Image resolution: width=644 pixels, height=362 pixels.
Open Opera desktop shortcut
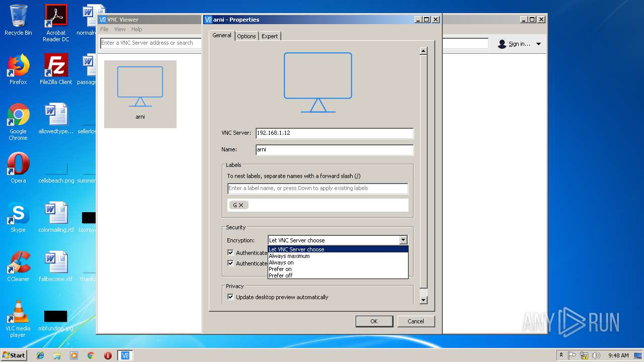point(18,168)
